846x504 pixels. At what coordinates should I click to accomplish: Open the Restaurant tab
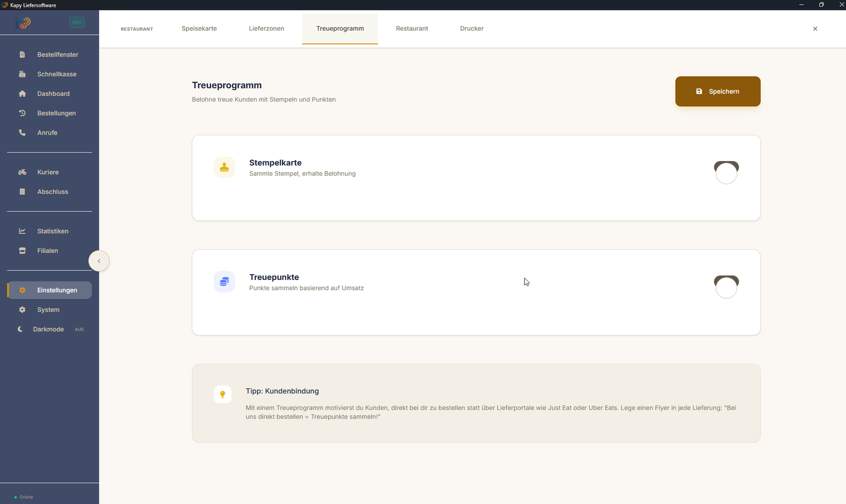pyautogui.click(x=412, y=29)
